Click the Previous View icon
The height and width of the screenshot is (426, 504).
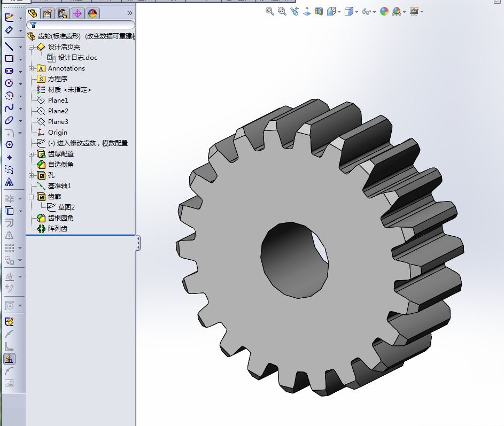tap(294, 12)
